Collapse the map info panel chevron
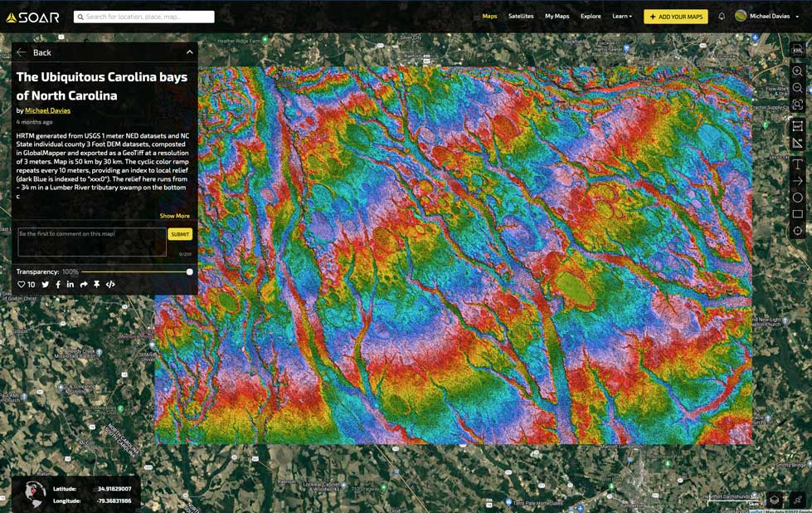The image size is (812, 513). [x=189, y=52]
